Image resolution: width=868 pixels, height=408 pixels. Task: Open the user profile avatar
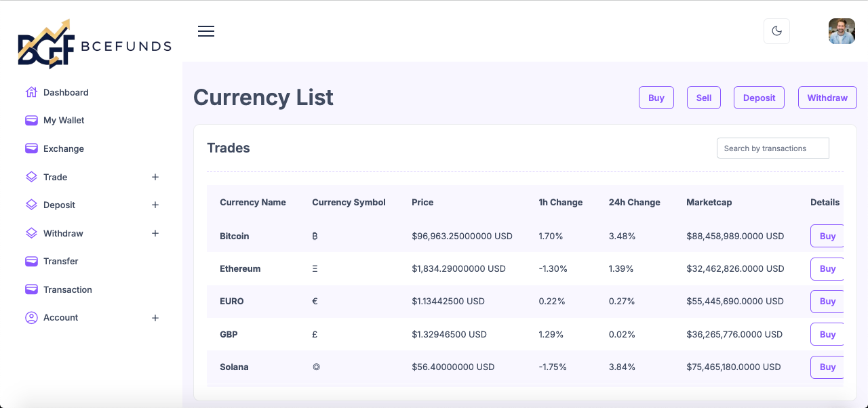[842, 31]
